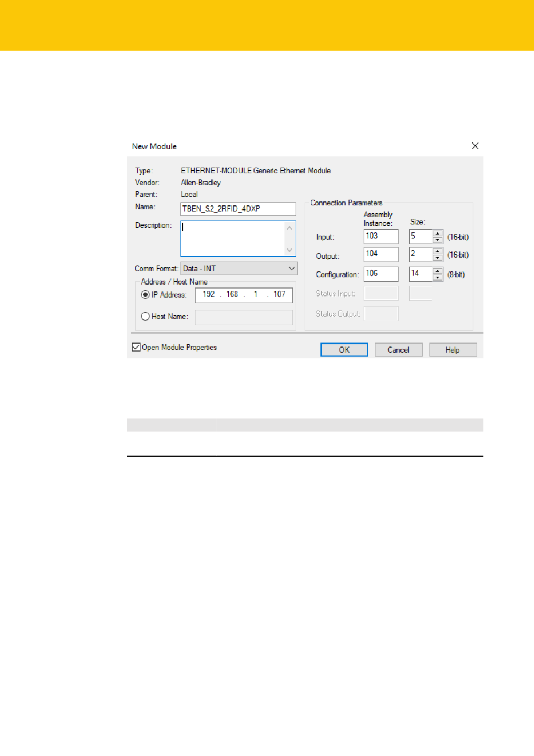The height and width of the screenshot is (756, 534).
Task: Select the IP Address radio button
Action: click(145, 295)
